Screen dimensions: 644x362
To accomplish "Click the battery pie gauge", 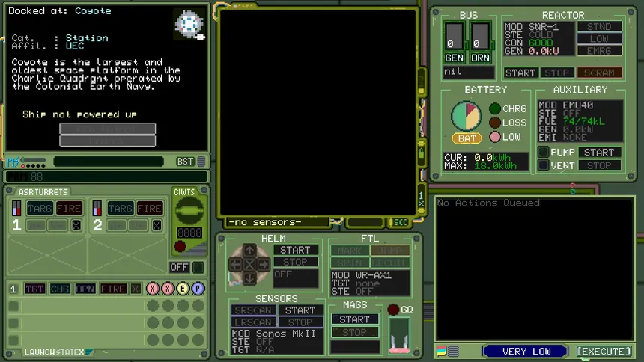I will click(467, 116).
